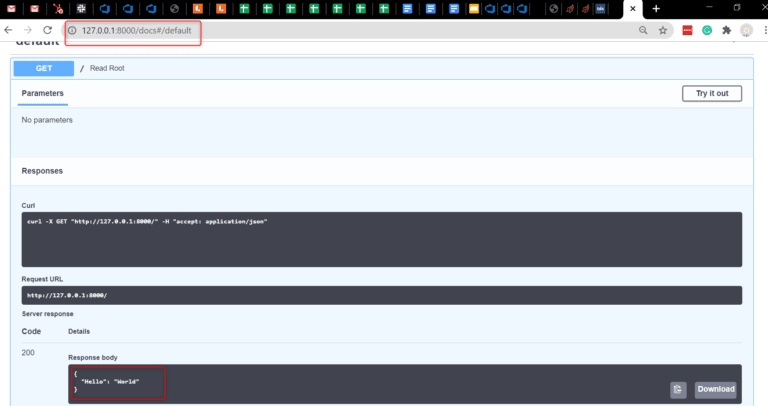The height and width of the screenshot is (406, 768).
Task: View site information icon beside URL
Action: click(x=72, y=30)
